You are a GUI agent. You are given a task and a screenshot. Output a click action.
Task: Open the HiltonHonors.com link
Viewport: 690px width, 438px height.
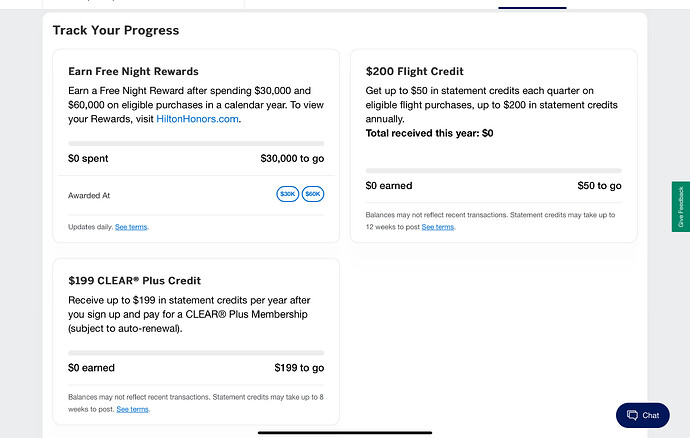198,119
